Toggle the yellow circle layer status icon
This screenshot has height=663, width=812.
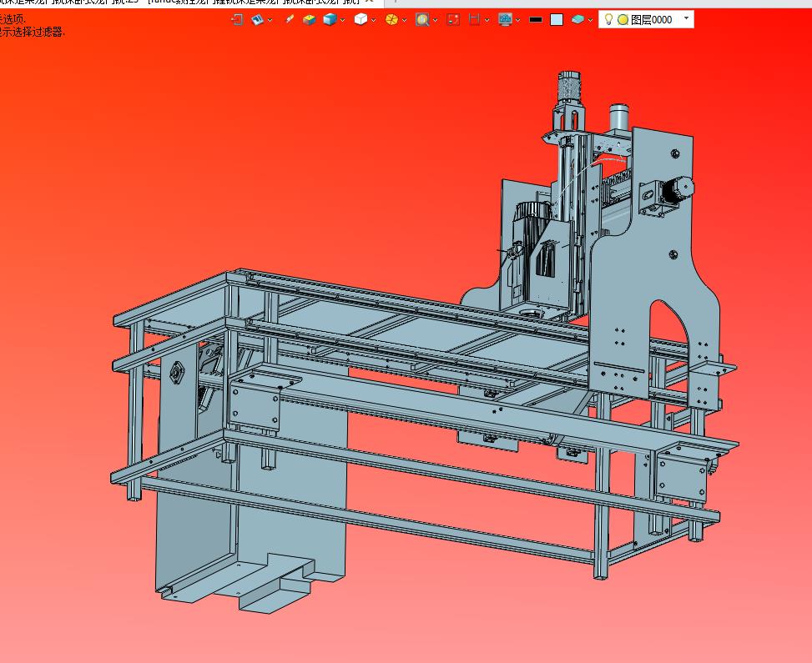pos(623,20)
